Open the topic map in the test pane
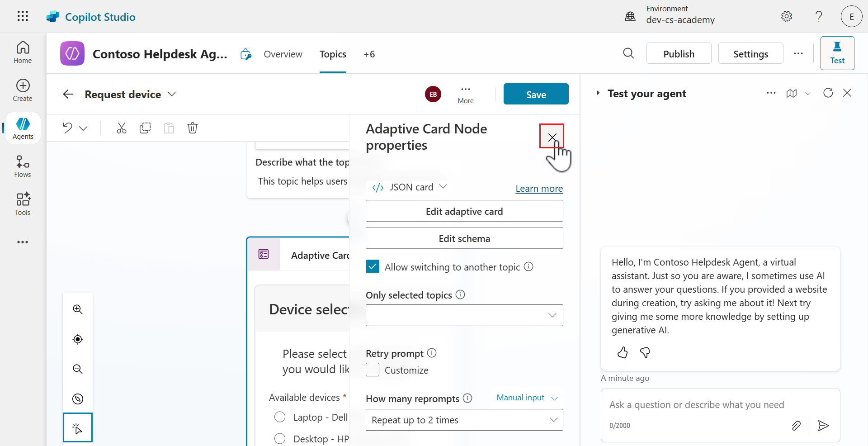The width and height of the screenshot is (868, 446). click(793, 93)
